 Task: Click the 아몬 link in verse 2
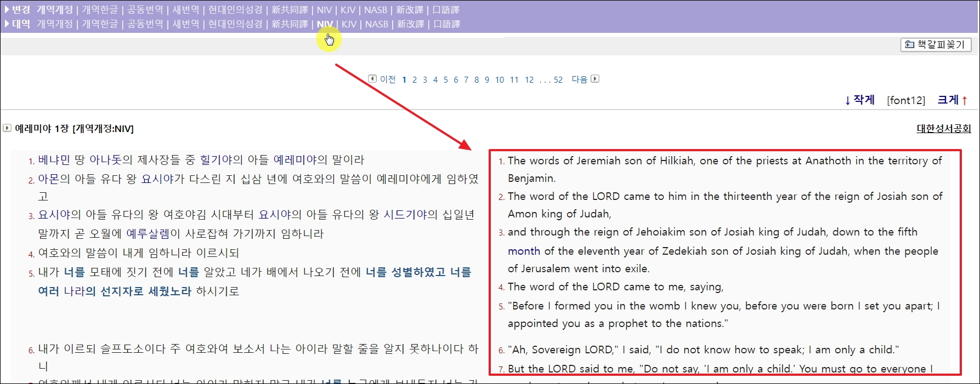pyautogui.click(x=48, y=179)
